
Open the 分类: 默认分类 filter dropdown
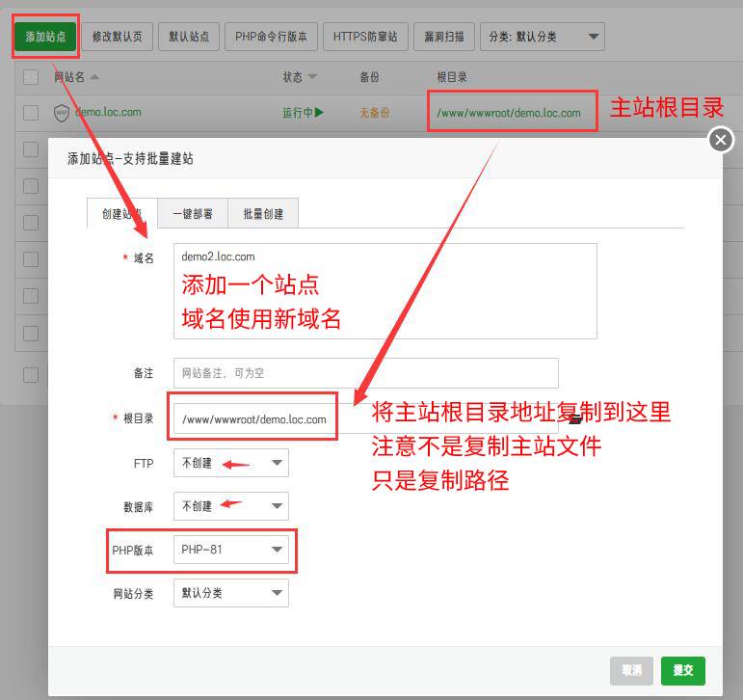pyautogui.click(x=543, y=37)
